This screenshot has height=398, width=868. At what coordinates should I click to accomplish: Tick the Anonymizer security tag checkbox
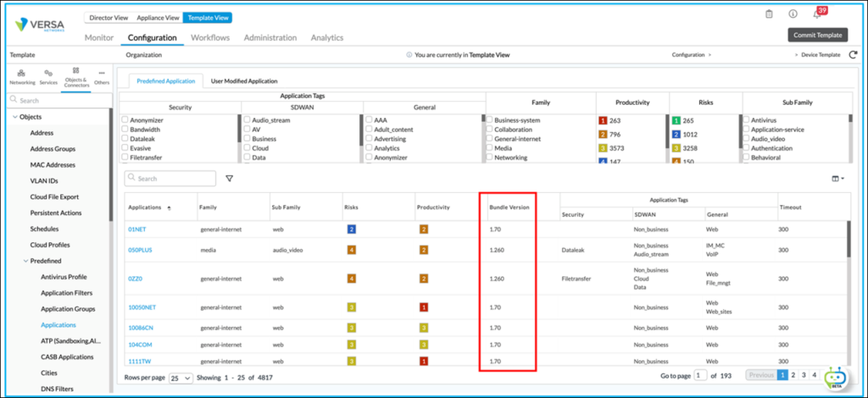[125, 120]
